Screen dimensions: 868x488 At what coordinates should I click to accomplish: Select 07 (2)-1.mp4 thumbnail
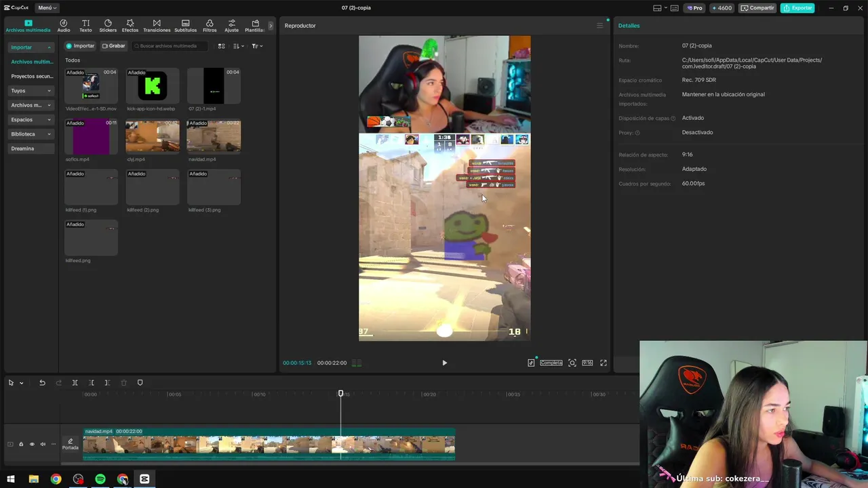click(x=214, y=86)
